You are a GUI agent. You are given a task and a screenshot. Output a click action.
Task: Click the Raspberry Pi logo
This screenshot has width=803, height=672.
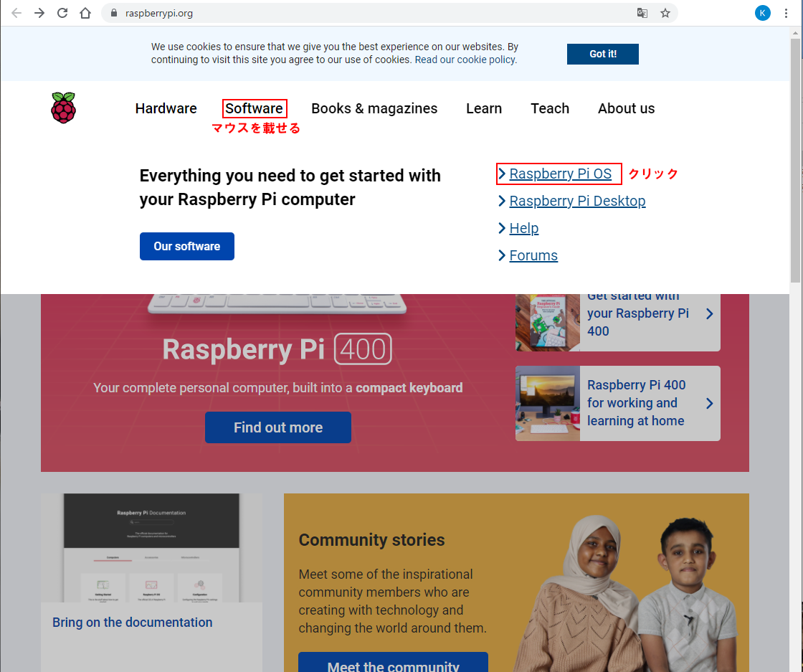pos(64,108)
